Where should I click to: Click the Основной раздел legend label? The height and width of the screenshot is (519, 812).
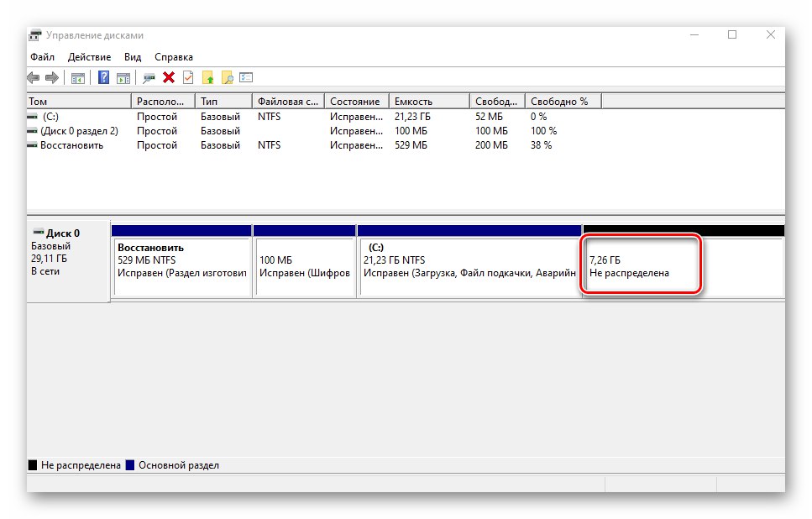[x=179, y=465]
